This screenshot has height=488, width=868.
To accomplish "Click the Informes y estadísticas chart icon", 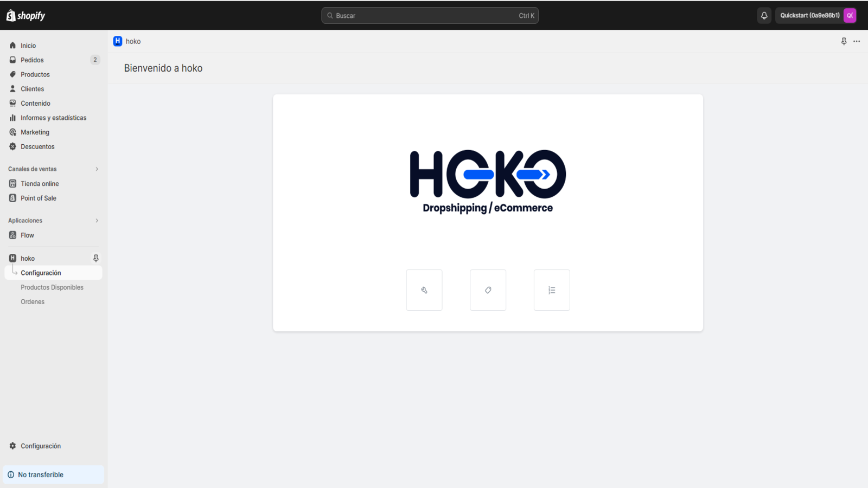I will pos(12,118).
